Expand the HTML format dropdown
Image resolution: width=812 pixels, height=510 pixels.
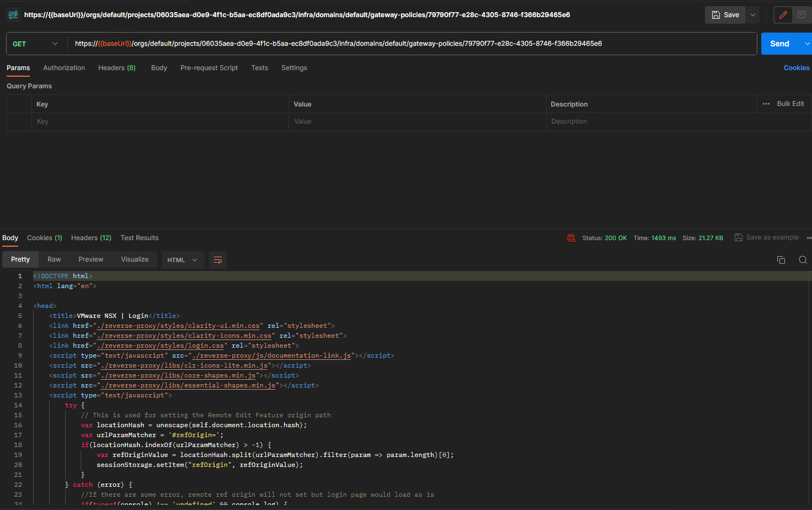(x=183, y=260)
